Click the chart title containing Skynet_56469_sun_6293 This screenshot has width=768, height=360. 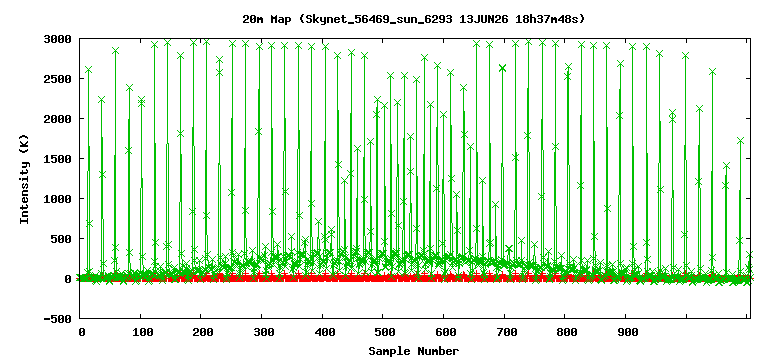coord(413,19)
